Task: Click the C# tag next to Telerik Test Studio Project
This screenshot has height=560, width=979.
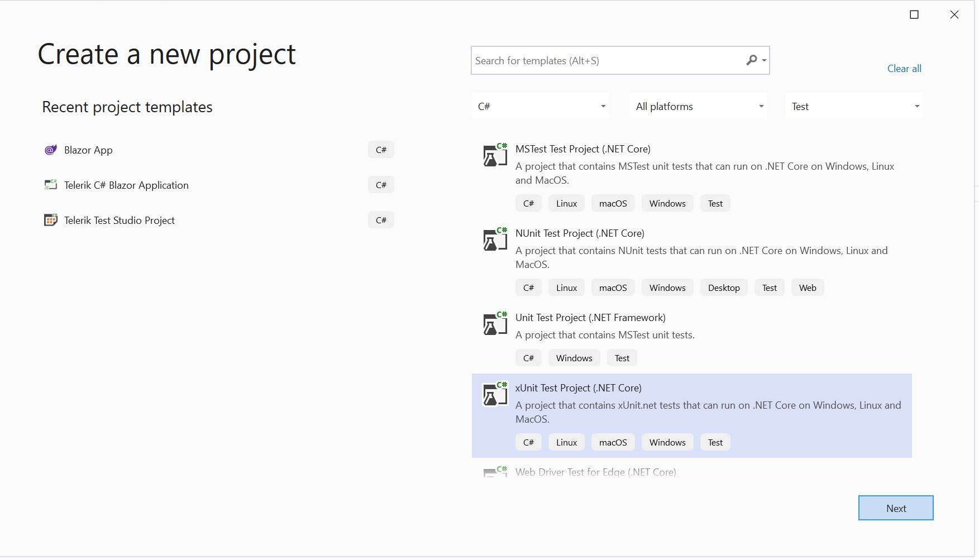Action: (381, 220)
